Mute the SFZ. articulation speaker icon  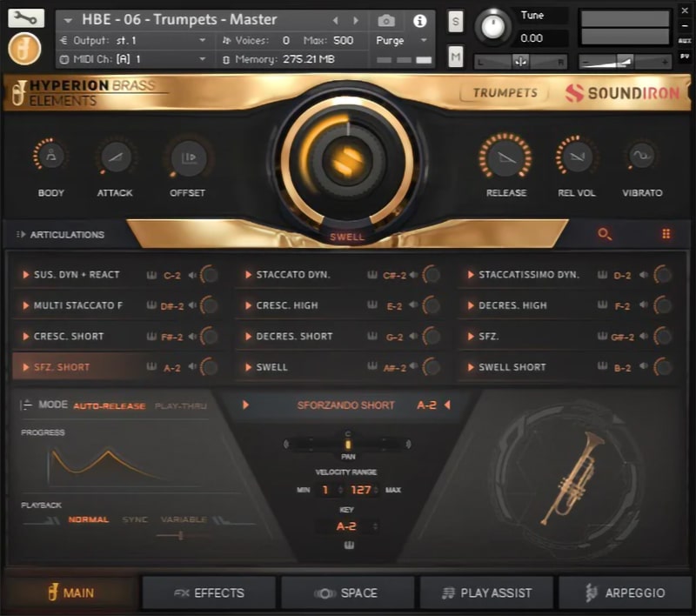644,337
